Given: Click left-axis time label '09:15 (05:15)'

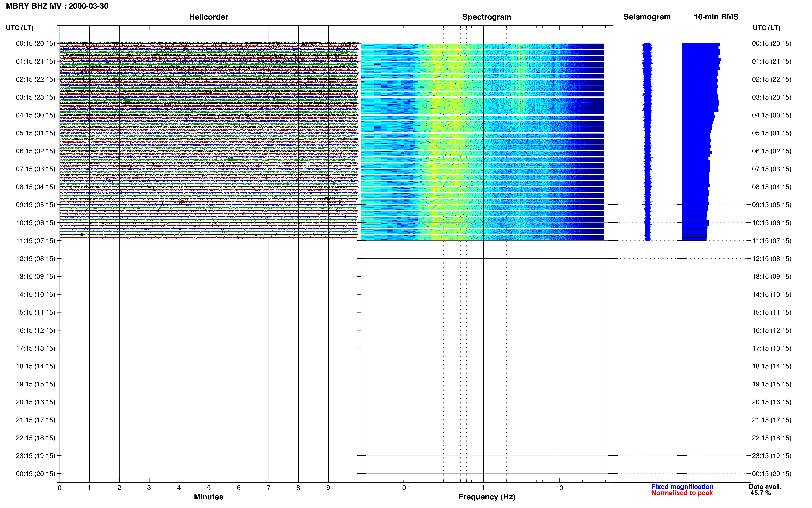Looking at the screenshot, I should [36, 205].
